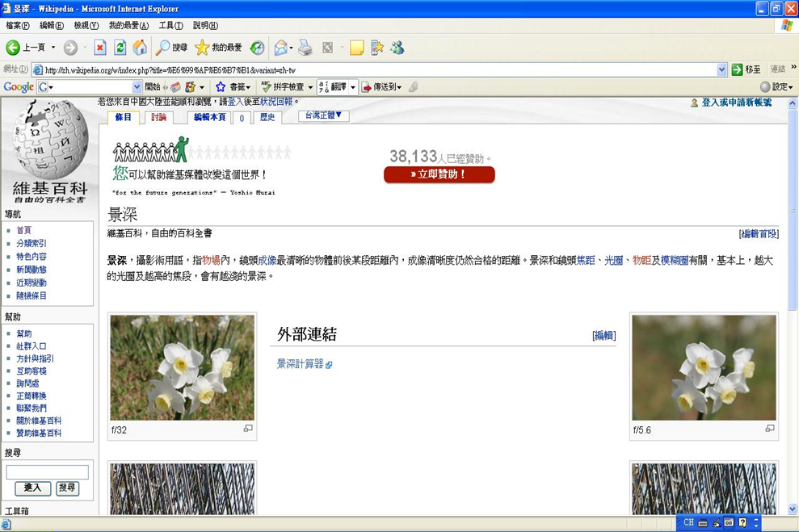Open the 我的最愛 menu

[128, 26]
